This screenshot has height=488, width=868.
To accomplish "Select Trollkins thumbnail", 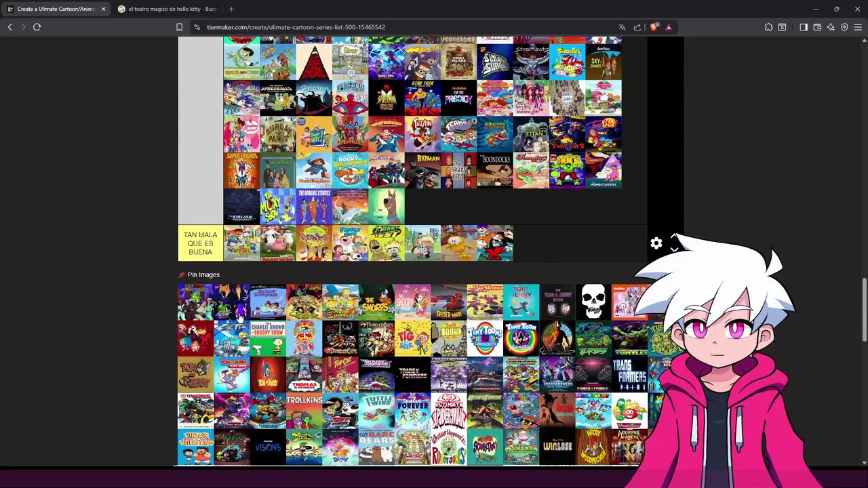I will pyautogui.click(x=304, y=410).
